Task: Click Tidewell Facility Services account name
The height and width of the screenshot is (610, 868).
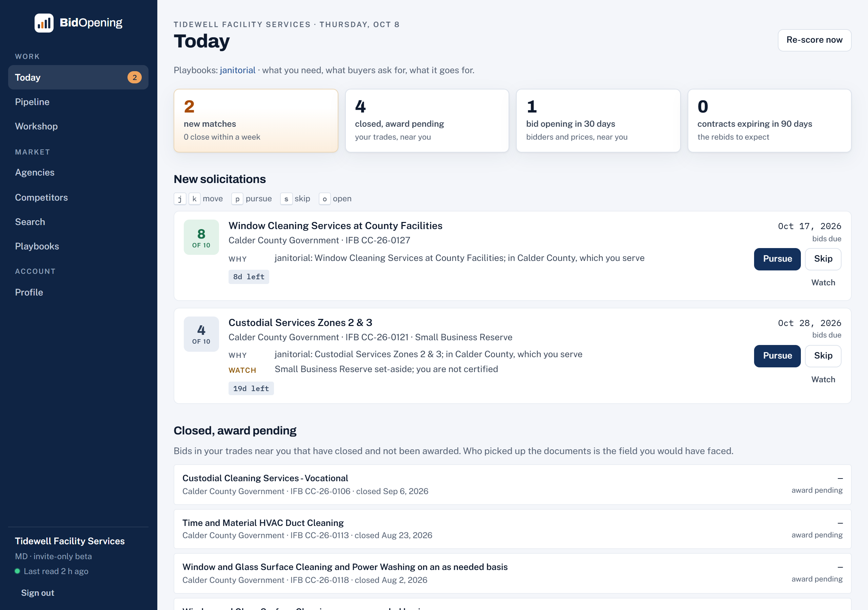Action: (70, 541)
